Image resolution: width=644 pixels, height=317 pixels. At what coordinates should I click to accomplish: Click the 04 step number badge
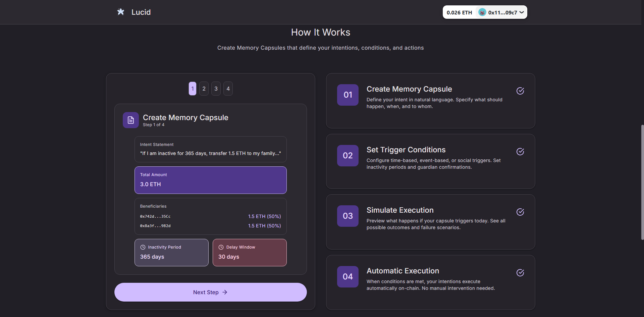348,277
